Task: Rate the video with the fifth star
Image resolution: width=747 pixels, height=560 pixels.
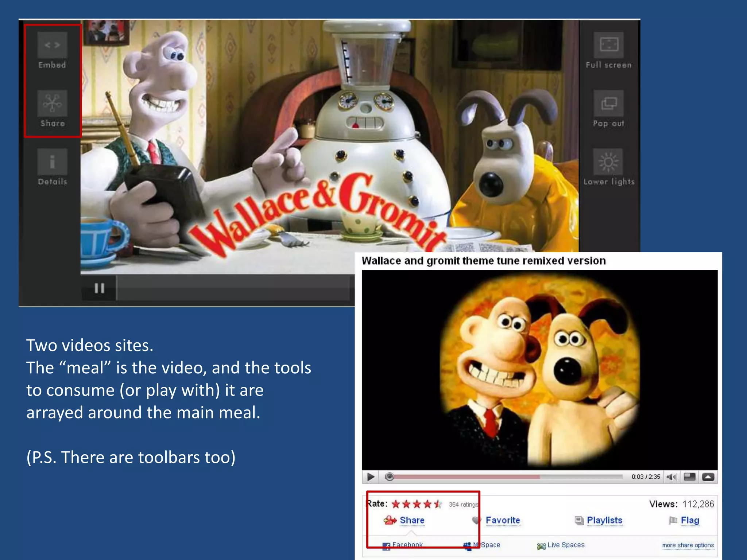Action: (x=438, y=504)
